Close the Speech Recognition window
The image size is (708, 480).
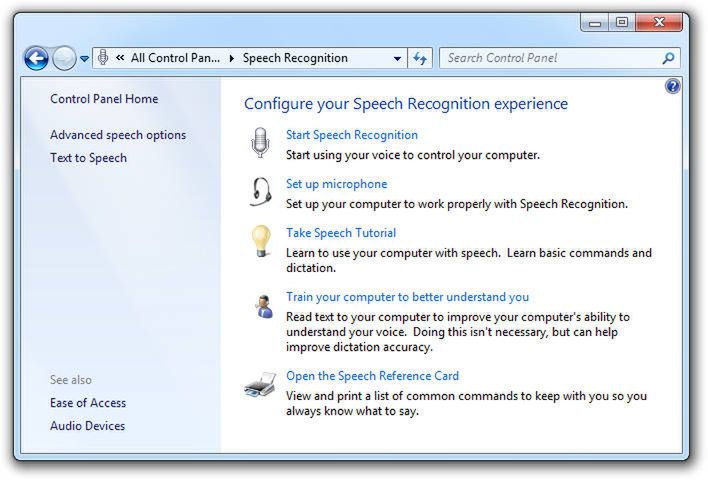pyautogui.click(x=659, y=23)
